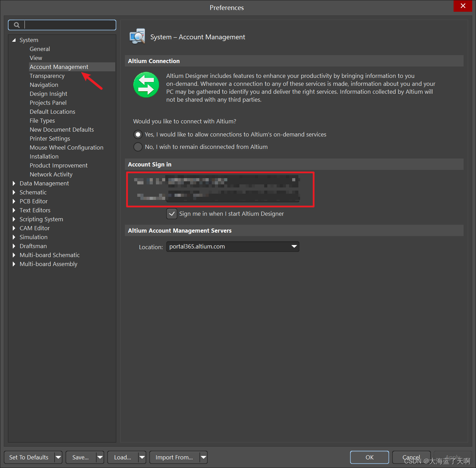Expand the Data Management node

[x=14, y=183]
